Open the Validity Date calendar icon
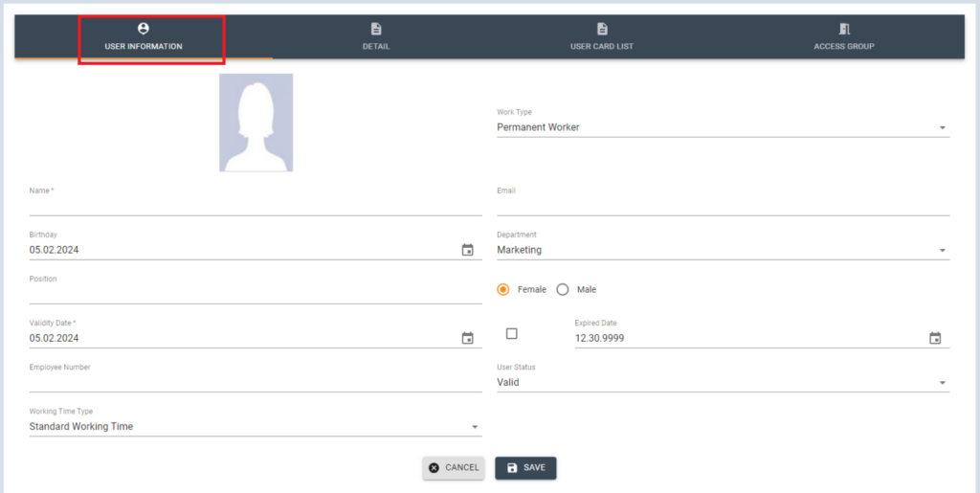The width and height of the screenshot is (980, 493). click(x=467, y=338)
